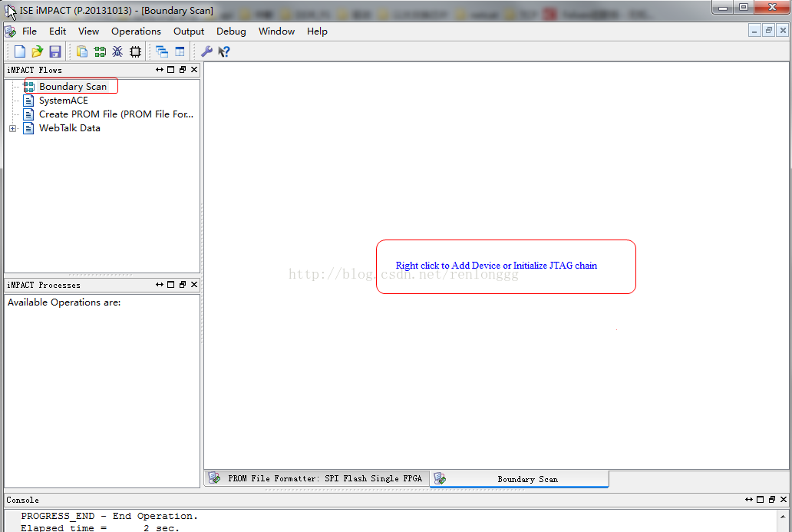This screenshot has width=792, height=532.
Task: Close the Console panel
Action: pos(784,500)
